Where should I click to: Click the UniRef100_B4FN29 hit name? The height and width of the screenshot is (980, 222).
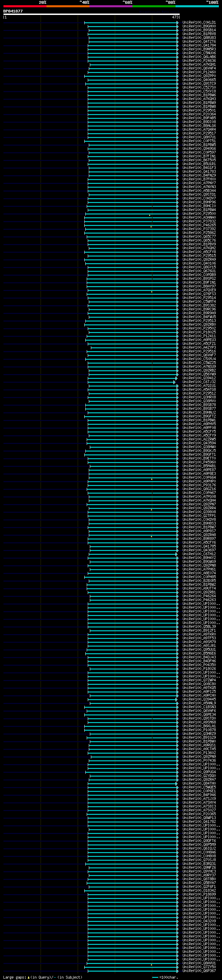click(x=199, y=175)
